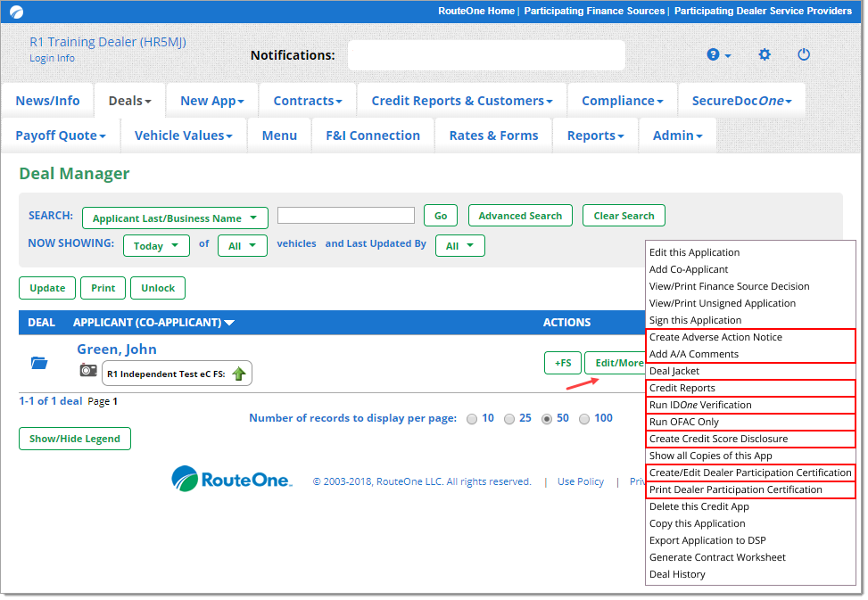Open the Today date range dropdown
The image size is (868, 600).
click(x=156, y=245)
